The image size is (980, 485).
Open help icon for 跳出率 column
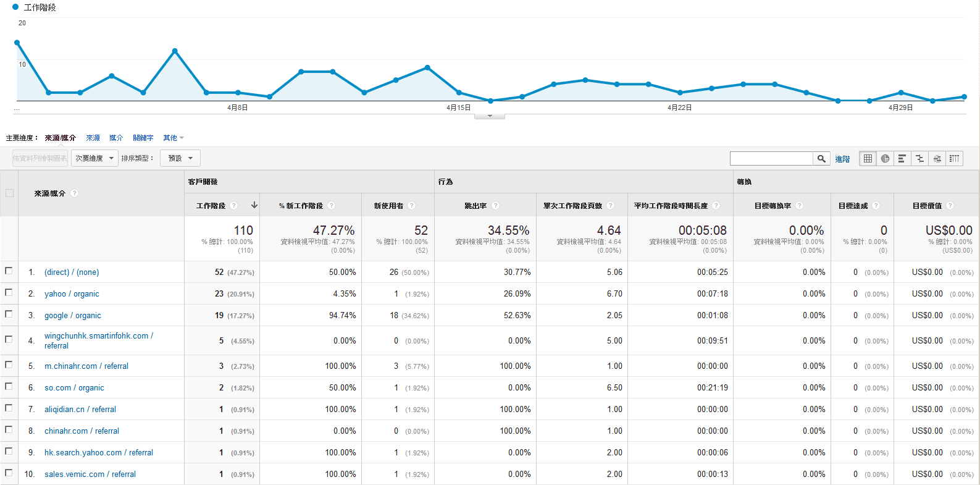495,206
